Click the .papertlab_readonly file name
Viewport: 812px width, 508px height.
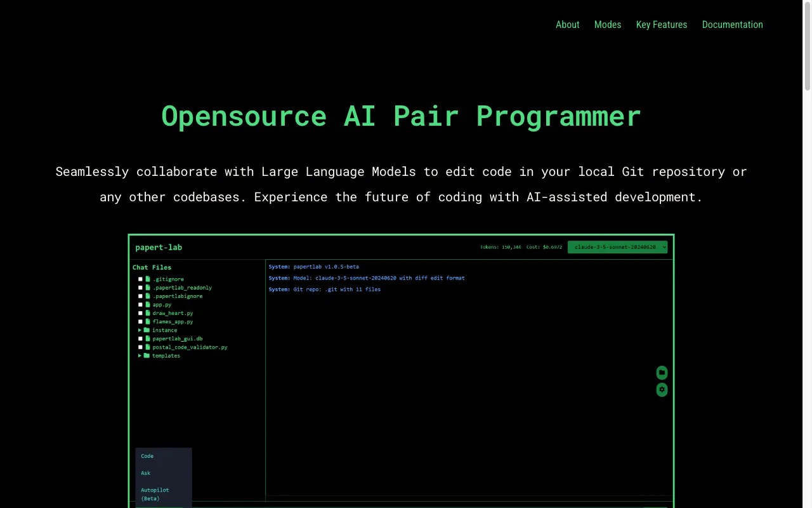click(182, 288)
